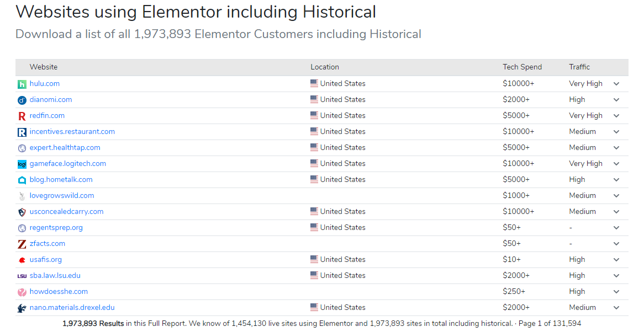Sort by the Traffic column header
The width and height of the screenshot is (644, 332).
click(x=579, y=67)
